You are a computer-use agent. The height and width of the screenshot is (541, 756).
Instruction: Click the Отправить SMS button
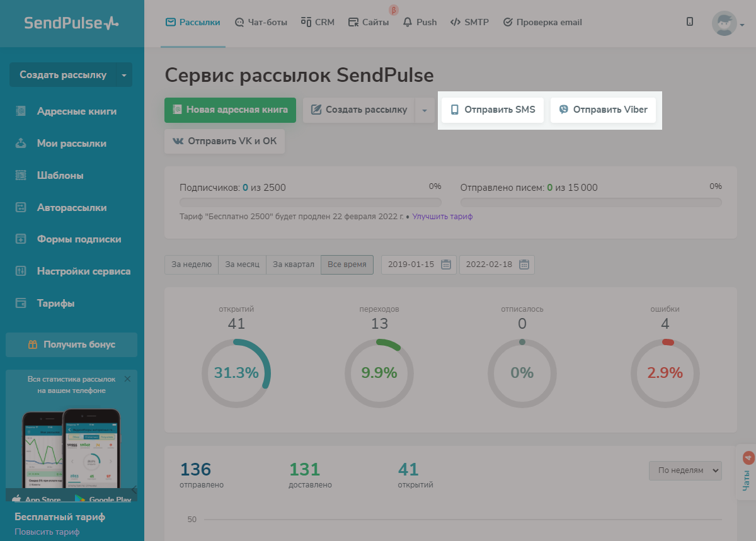[x=493, y=110]
